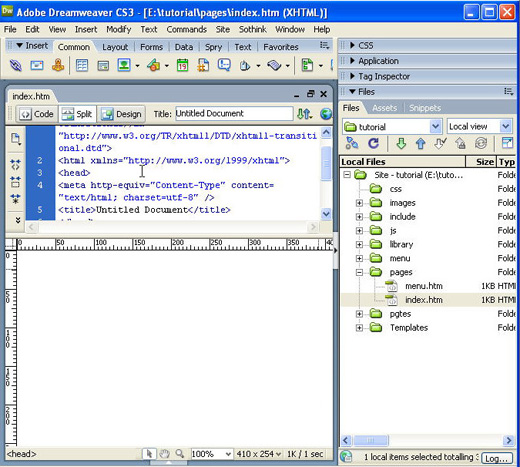
Task: Insert a Table icon
Action: point(82,65)
